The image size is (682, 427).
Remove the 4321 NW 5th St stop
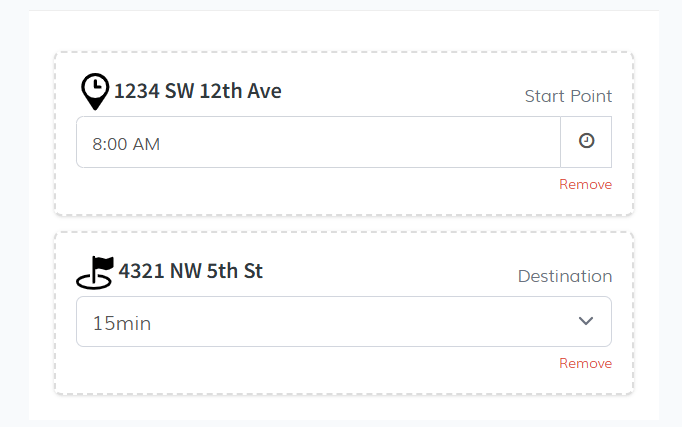pos(585,363)
